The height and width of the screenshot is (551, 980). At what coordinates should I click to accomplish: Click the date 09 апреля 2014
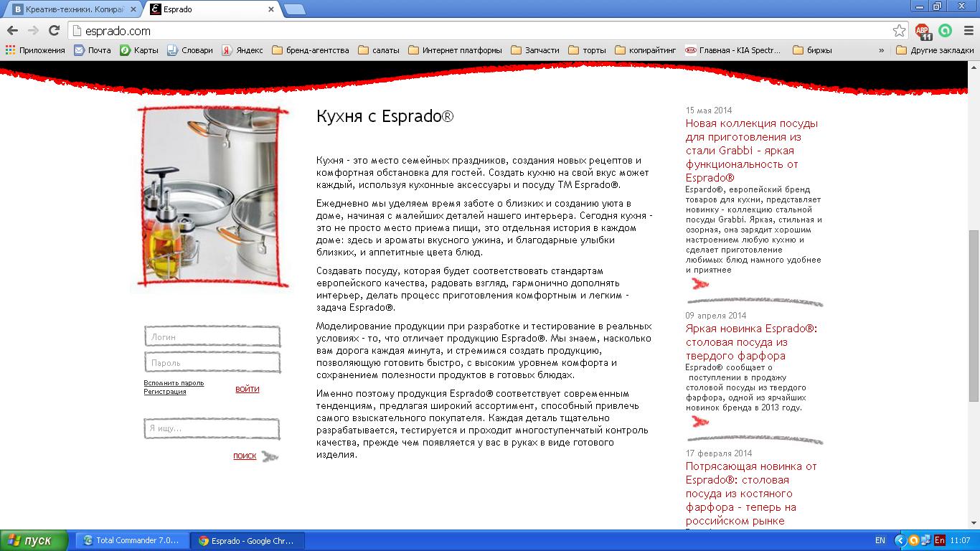[x=716, y=316]
